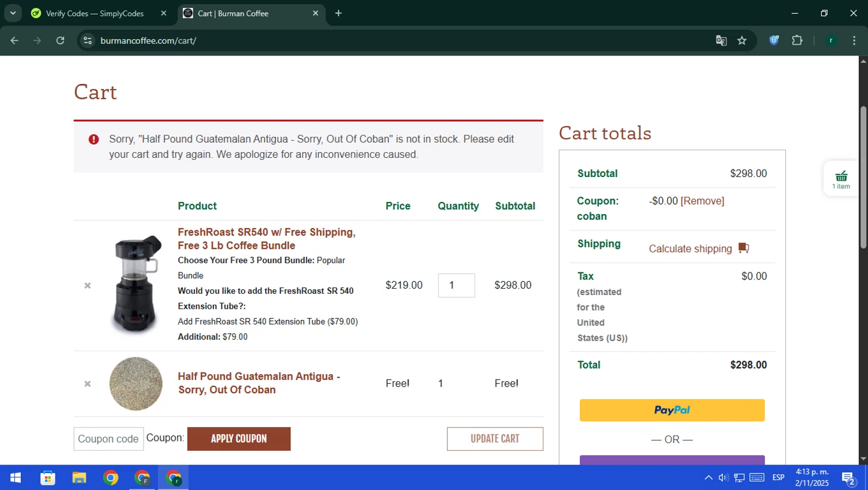The width and height of the screenshot is (868, 490).
Task: Click the address bar URL
Action: tap(148, 40)
